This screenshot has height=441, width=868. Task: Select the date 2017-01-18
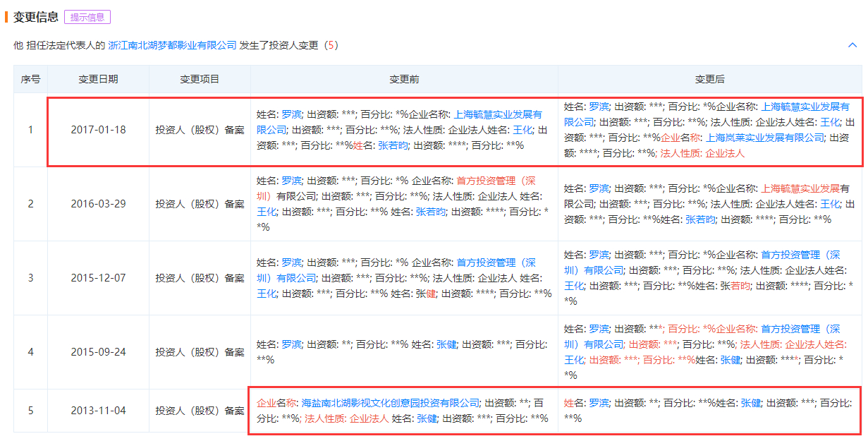point(98,130)
